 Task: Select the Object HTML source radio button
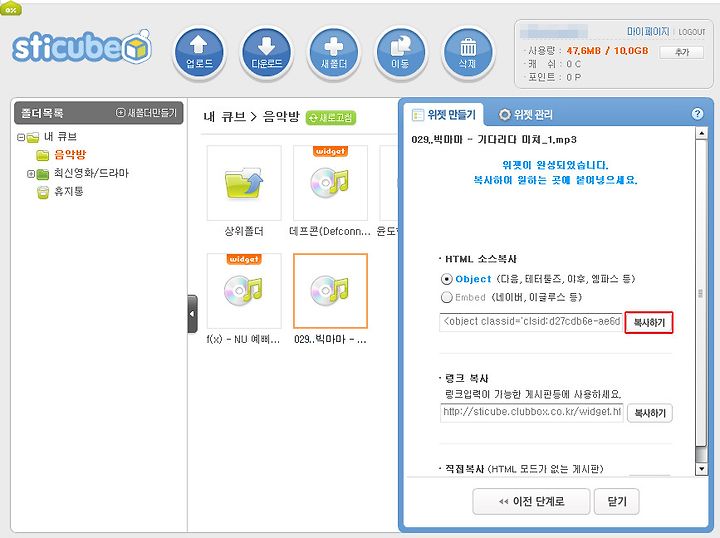[446, 279]
